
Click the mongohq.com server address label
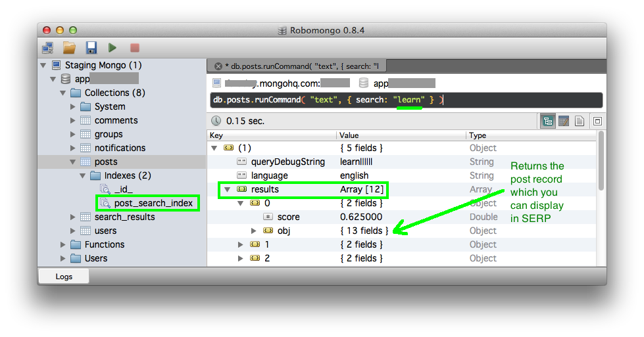(x=287, y=83)
